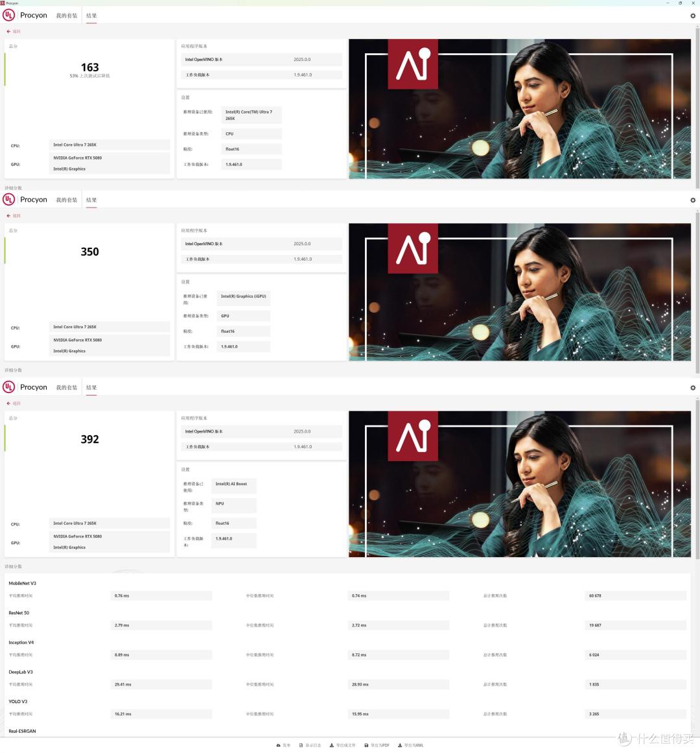Screen dimensions: 700x753
Task: Click the 'GPU' inference device type value
Action: [x=243, y=316]
